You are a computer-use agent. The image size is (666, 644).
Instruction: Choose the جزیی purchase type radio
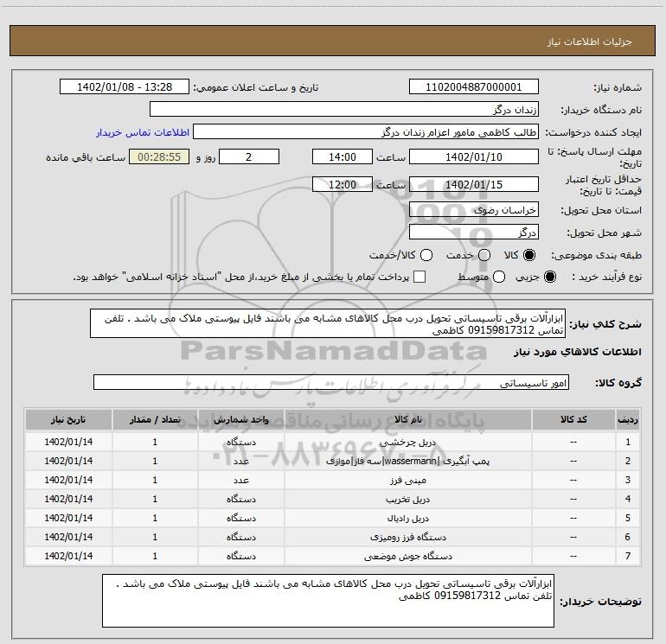pyautogui.click(x=549, y=277)
